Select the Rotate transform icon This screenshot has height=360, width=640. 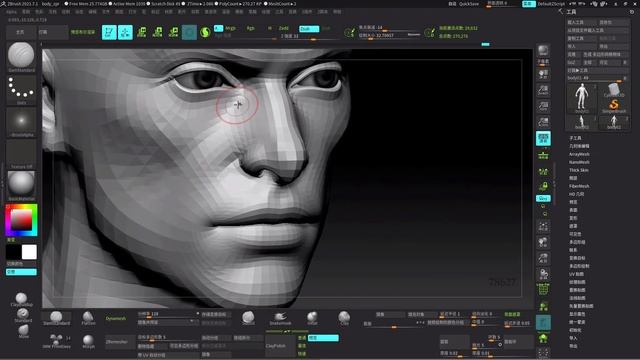173,32
